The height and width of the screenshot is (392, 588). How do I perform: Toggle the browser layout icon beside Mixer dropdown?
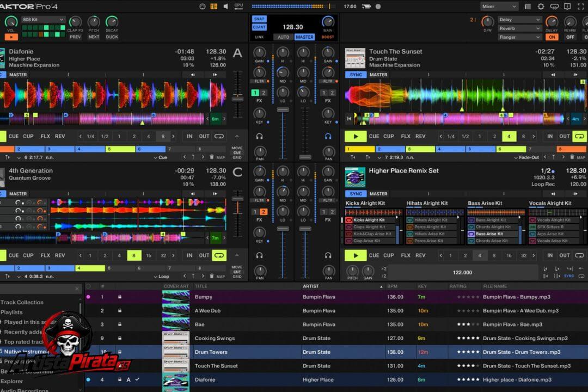tap(528, 7)
